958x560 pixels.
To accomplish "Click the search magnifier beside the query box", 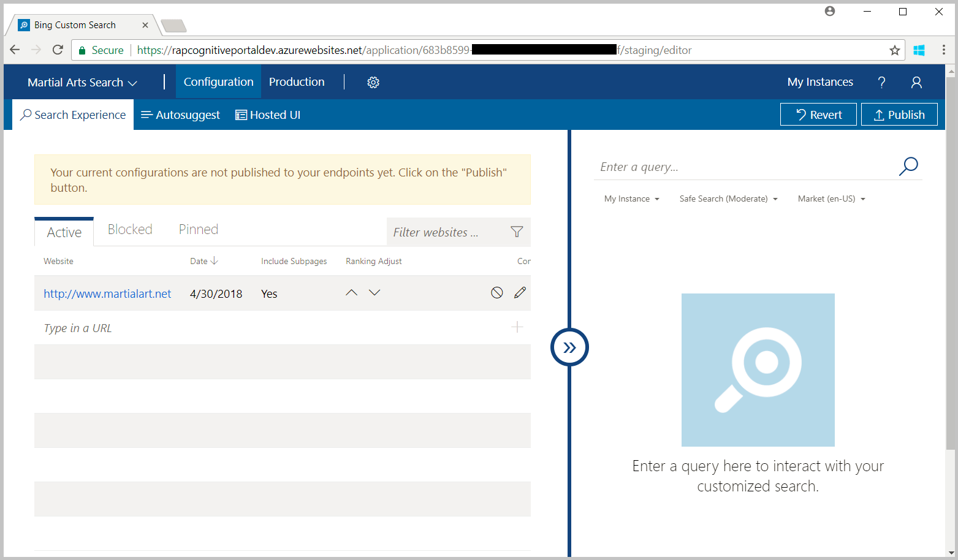I will point(908,166).
